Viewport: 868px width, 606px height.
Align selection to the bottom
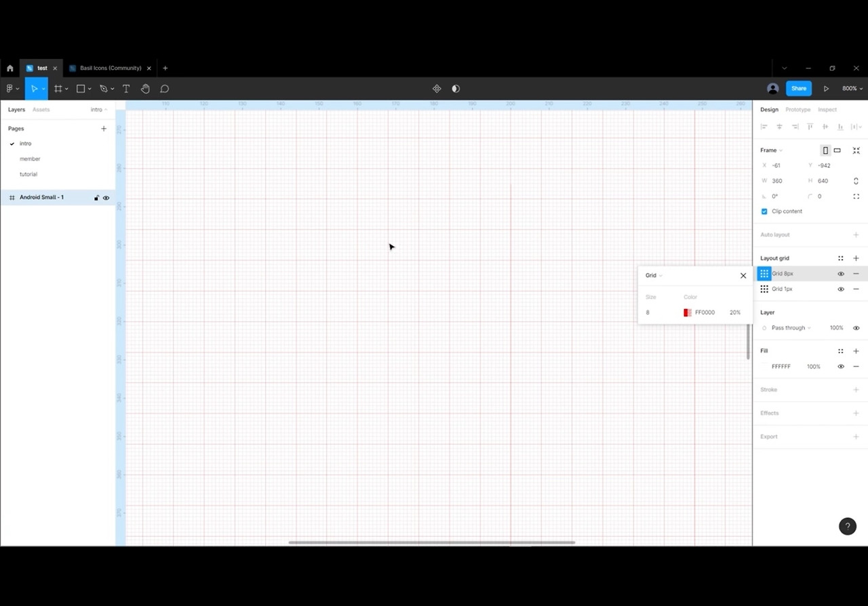pos(840,127)
